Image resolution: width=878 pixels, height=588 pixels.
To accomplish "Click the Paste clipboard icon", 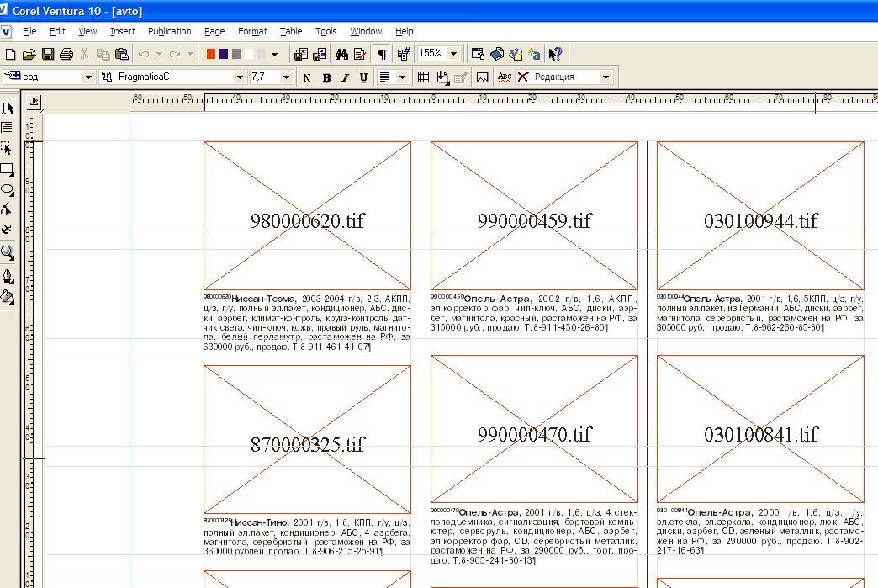I will 121,55.
